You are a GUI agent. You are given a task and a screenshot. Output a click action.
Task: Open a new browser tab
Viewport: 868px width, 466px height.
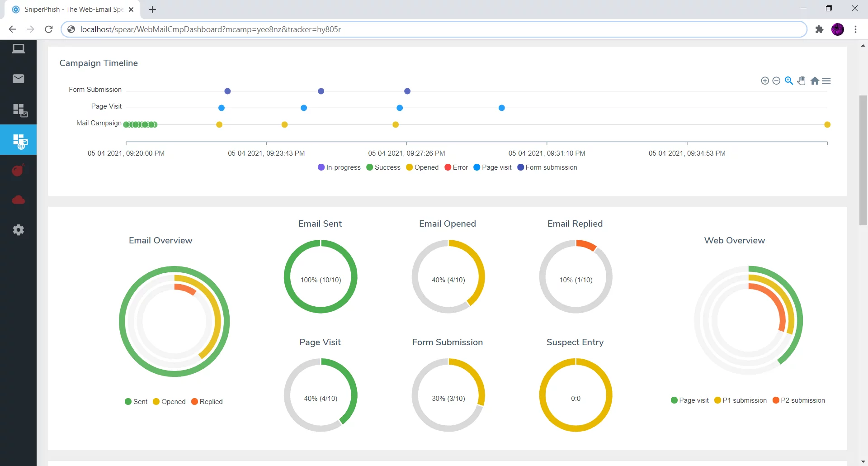pos(153,10)
